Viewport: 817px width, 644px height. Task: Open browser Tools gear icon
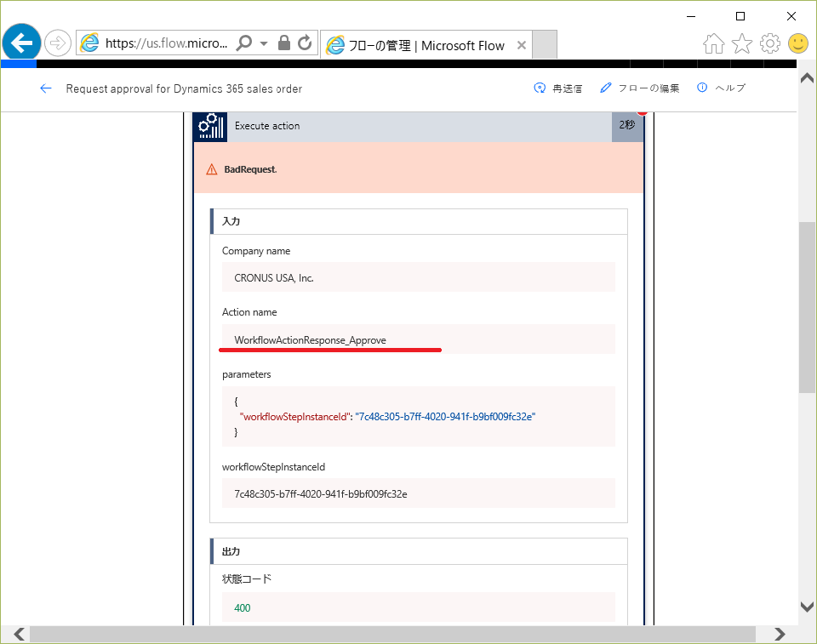770,43
